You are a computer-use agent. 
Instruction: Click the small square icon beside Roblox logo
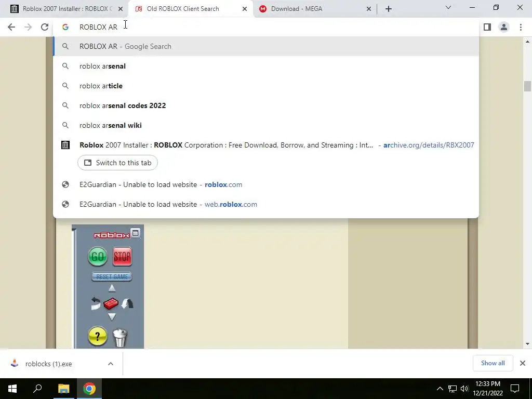[x=136, y=233]
